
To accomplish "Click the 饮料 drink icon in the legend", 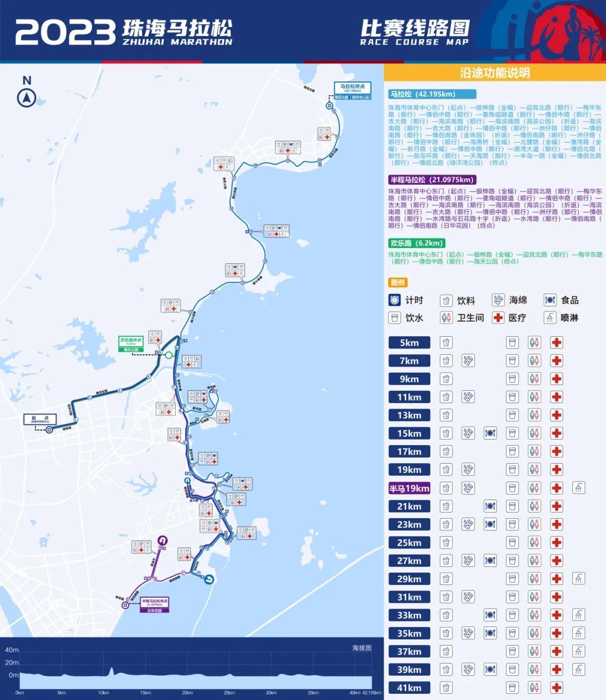I will pos(446,300).
